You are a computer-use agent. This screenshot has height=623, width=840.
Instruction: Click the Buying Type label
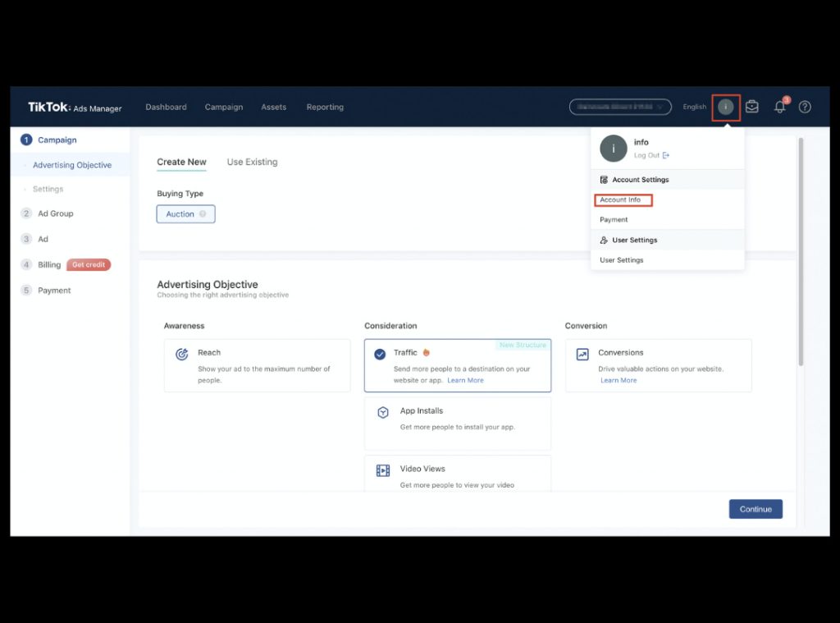pyautogui.click(x=180, y=194)
